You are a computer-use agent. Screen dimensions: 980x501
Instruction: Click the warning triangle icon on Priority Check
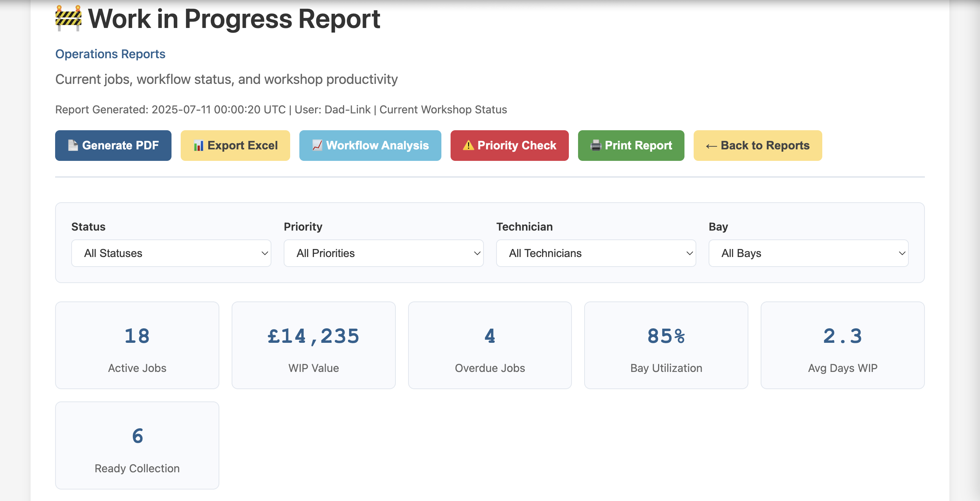click(468, 145)
